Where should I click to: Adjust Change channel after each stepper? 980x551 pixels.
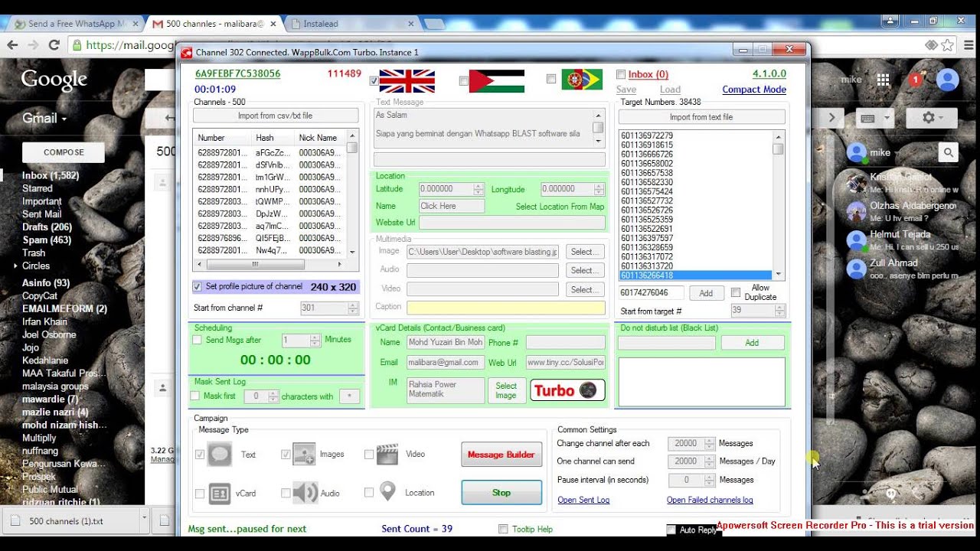pyautogui.click(x=710, y=443)
